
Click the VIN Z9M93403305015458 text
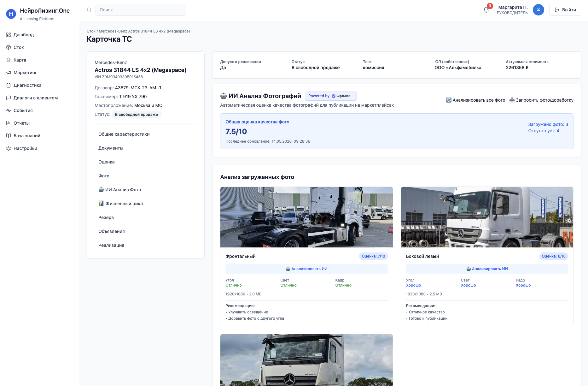(x=119, y=77)
